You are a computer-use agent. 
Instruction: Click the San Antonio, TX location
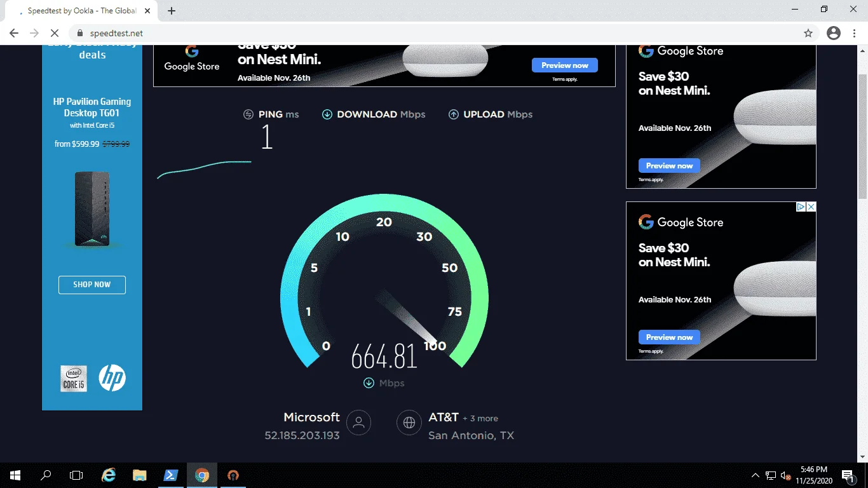point(471,436)
